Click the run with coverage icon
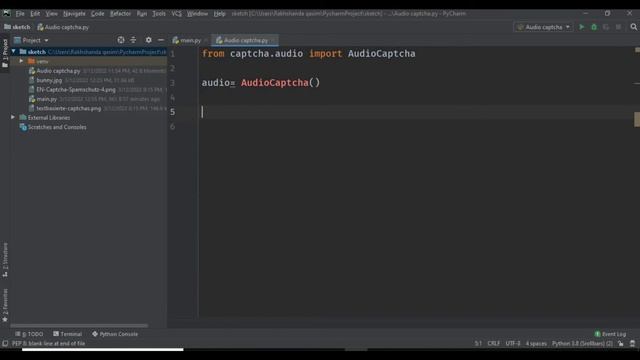The height and width of the screenshot is (360, 640). (606, 27)
